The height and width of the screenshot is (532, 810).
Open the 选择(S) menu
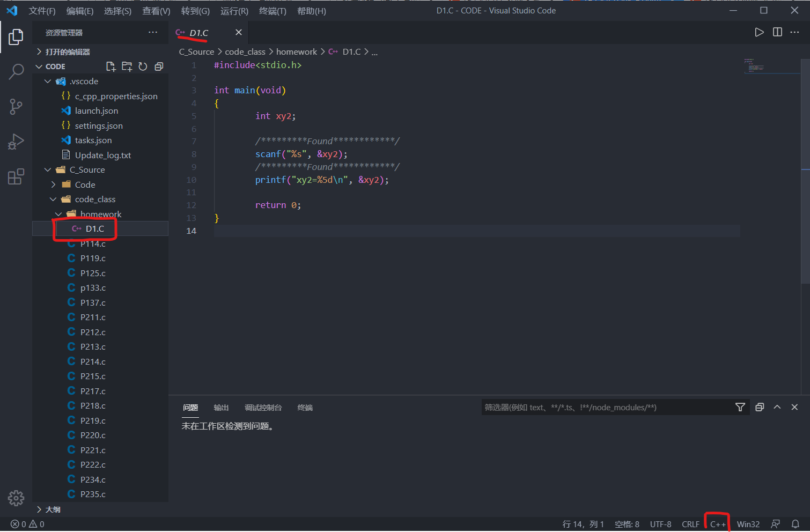point(117,11)
